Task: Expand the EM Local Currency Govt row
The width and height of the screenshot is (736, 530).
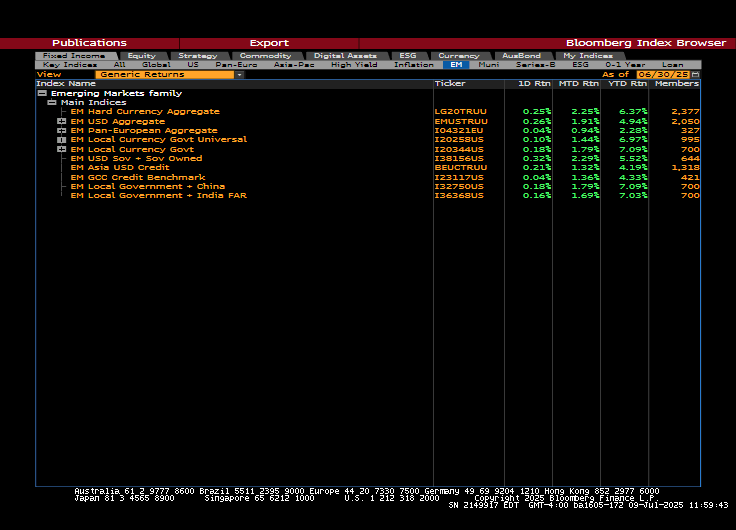Action: (61, 149)
